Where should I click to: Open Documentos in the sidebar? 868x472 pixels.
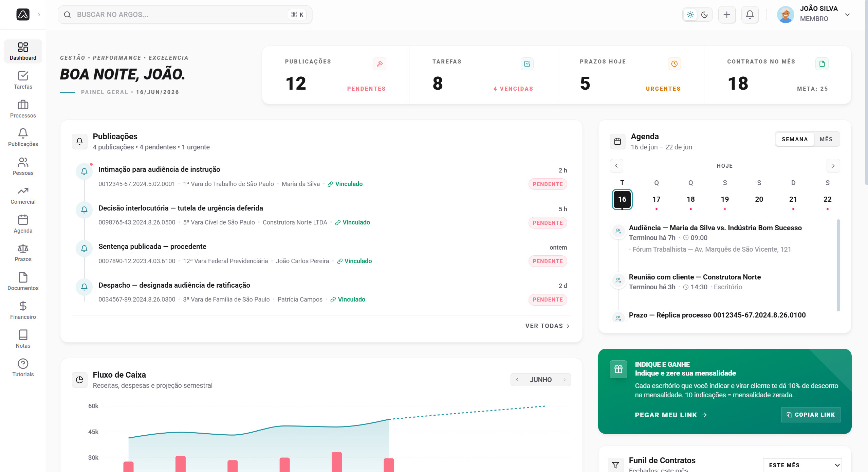[x=23, y=282]
